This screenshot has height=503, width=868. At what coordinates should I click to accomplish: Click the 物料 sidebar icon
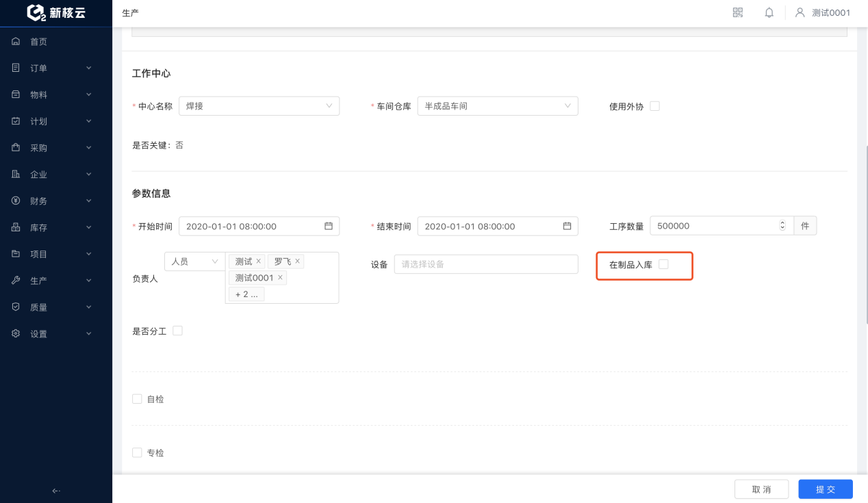[x=16, y=94]
